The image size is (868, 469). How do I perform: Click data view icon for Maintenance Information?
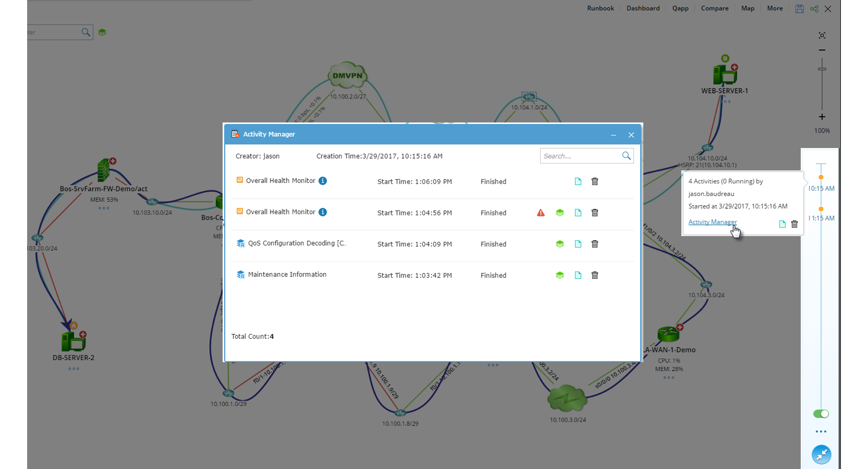pos(560,275)
